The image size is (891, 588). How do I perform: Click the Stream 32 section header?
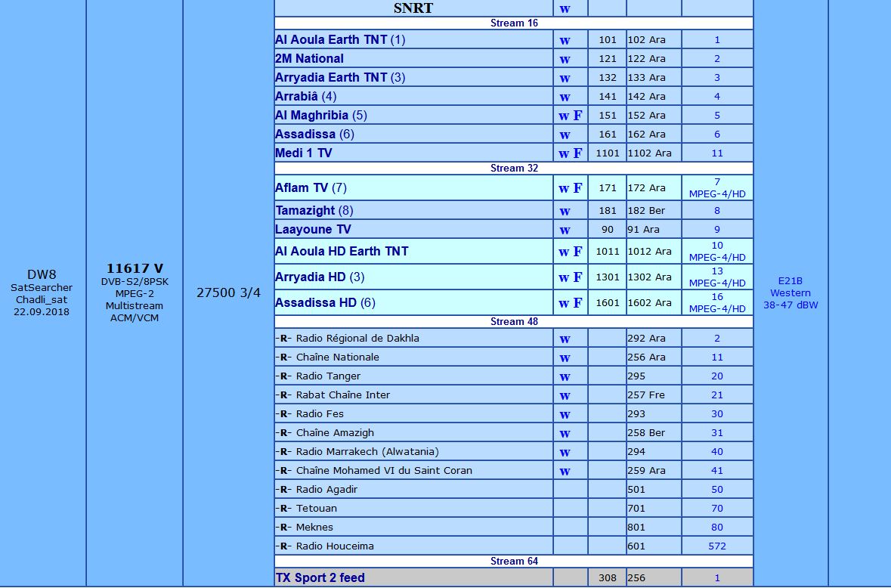coord(514,169)
